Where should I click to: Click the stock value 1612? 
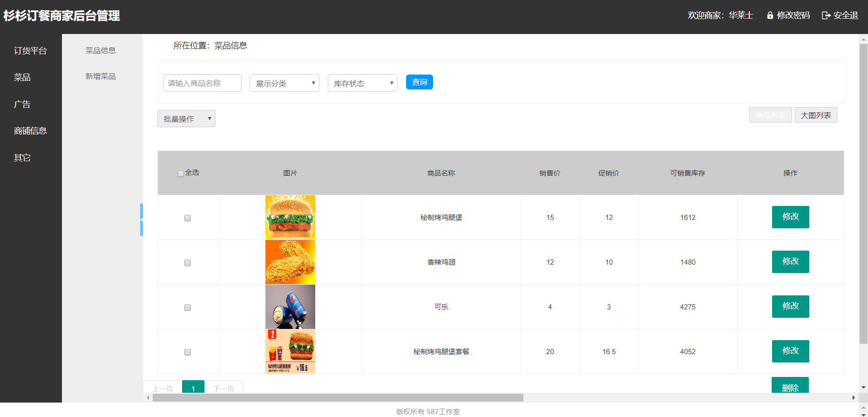688,218
